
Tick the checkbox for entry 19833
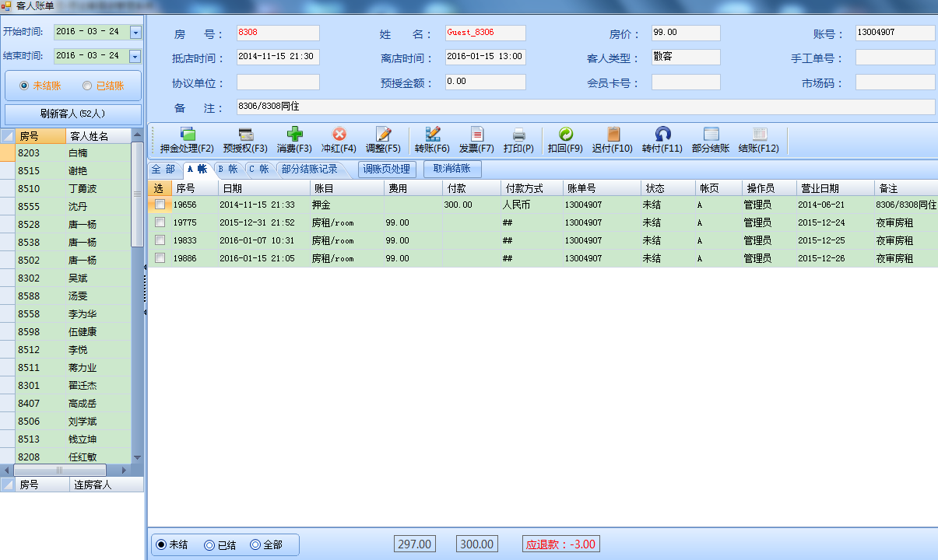[160, 240]
